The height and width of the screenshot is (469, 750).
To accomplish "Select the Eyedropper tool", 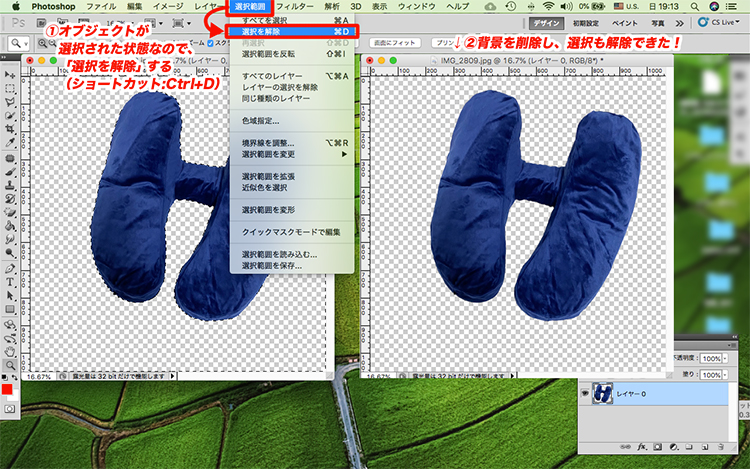I will point(10,142).
